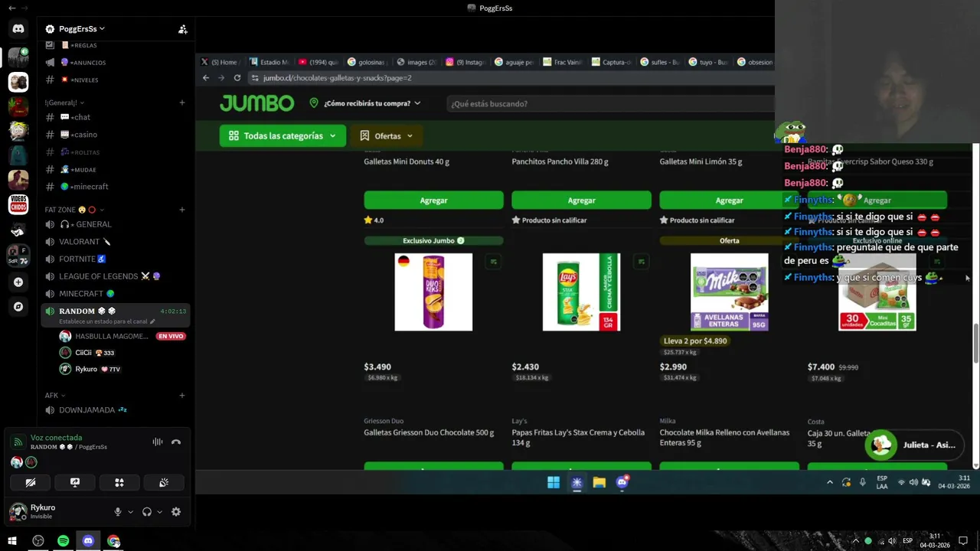Open the activities launcher icon
980x551 pixels.
[x=119, y=483]
